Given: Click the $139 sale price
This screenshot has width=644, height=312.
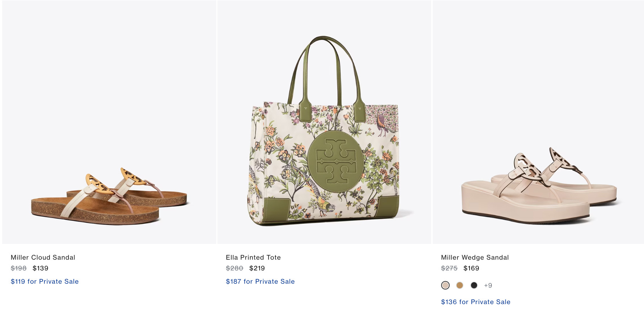Looking at the screenshot, I should coord(40,268).
